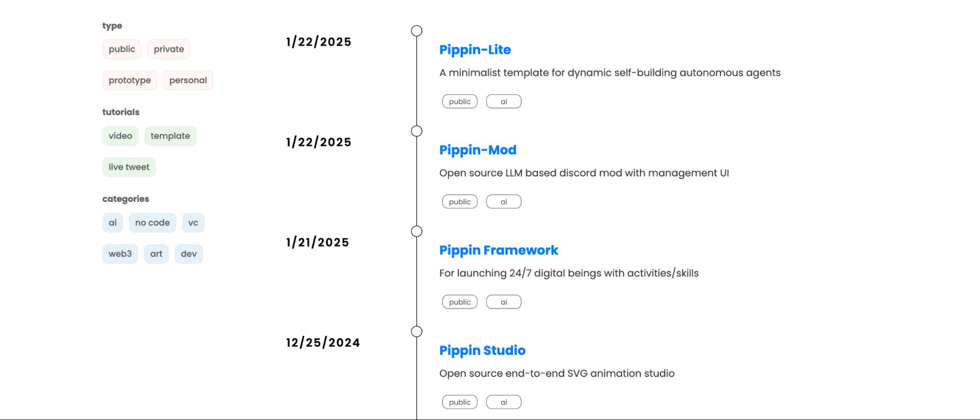Click the public tag under Pippin-Mod

[459, 202]
